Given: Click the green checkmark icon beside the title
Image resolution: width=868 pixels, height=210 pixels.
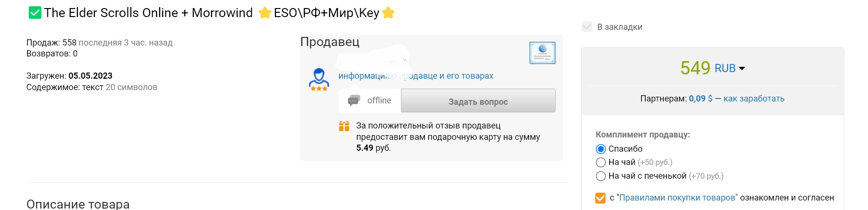Looking at the screenshot, I should click(x=35, y=13).
